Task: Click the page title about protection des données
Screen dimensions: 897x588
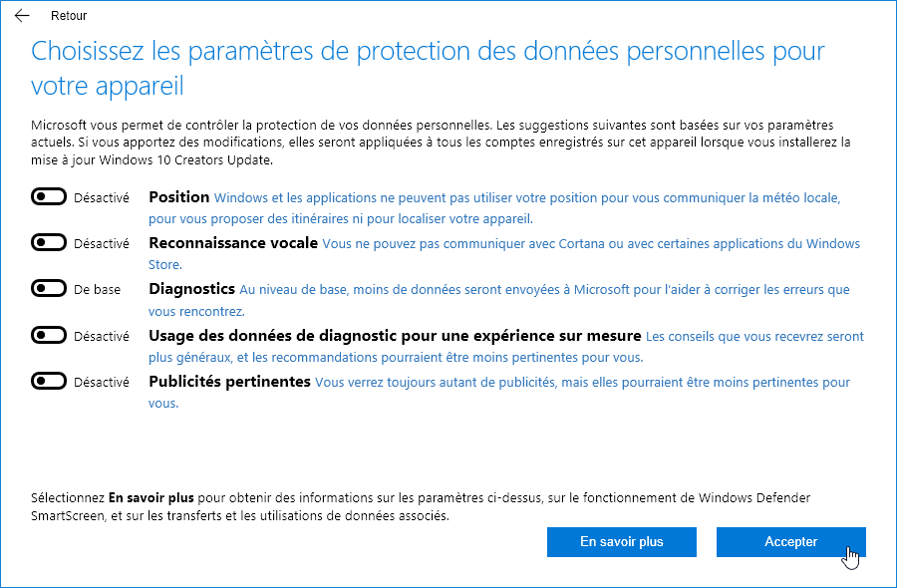Action: (428, 68)
